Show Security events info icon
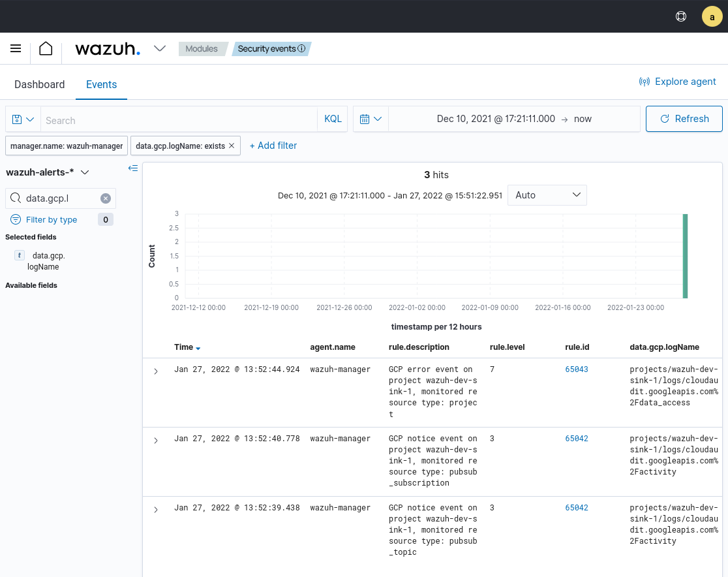This screenshot has height=577, width=728. pos(301,48)
